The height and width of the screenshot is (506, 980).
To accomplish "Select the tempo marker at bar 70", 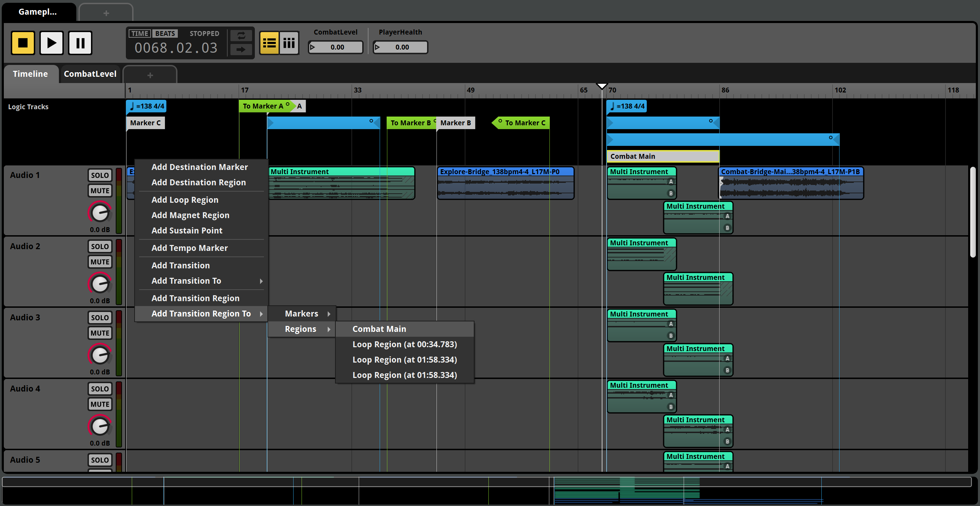I will (626, 106).
